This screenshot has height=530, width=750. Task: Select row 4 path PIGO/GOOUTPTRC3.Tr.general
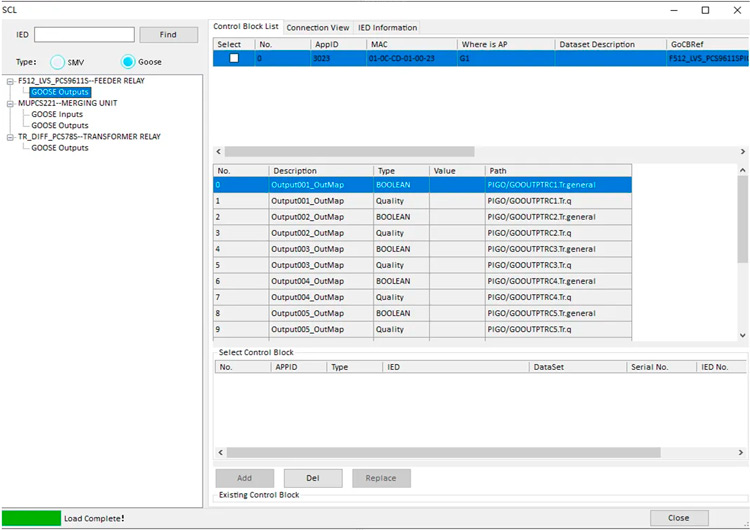[x=559, y=249]
